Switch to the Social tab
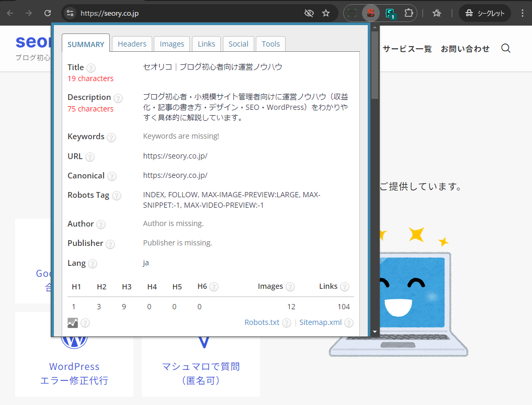532x405 pixels. pyautogui.click(x=239, y=44)
